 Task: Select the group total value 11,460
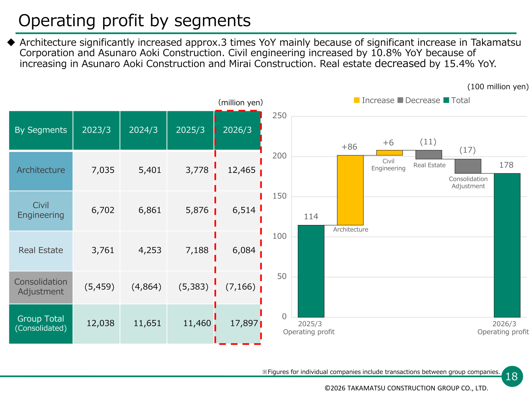[x=190, y=324]
